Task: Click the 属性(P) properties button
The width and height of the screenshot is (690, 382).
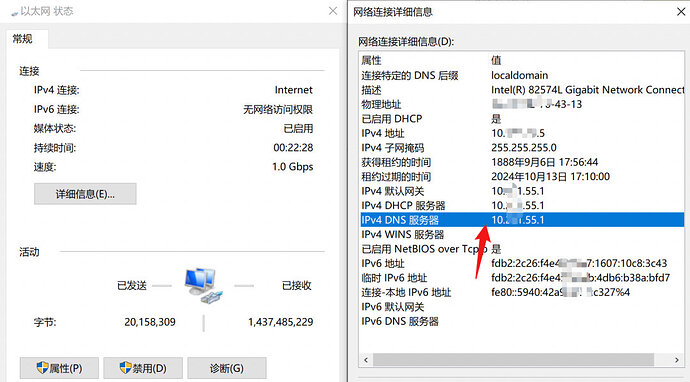Action: point(59,368)
